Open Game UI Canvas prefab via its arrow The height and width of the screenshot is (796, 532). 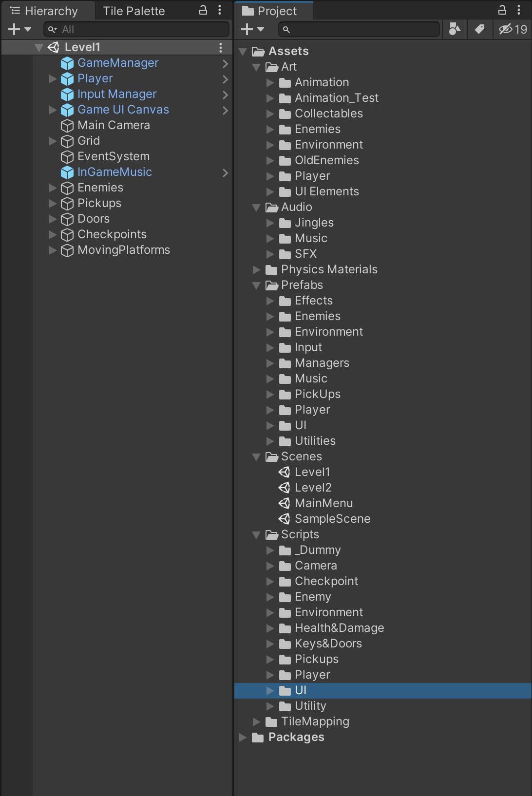tap(225, 110)
